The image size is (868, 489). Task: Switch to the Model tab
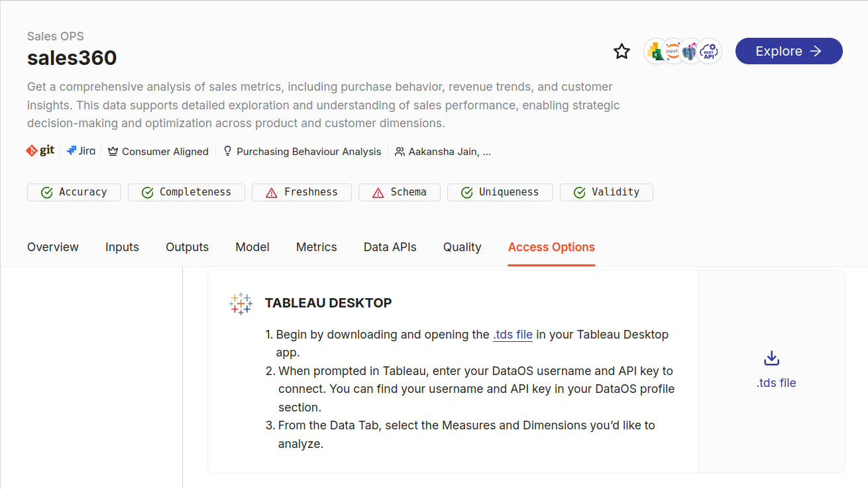(252, 247)
